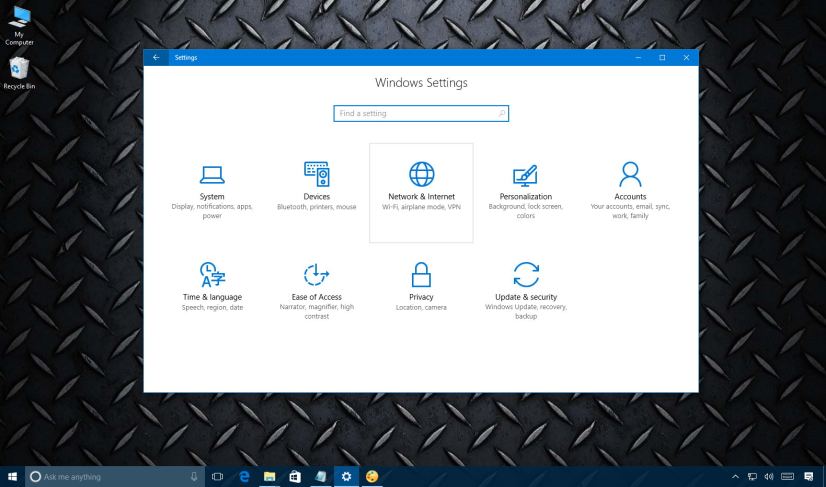Click 'Display, notifications, apps, power' description
Screen dimensions: 826x487
click(212, 211)
